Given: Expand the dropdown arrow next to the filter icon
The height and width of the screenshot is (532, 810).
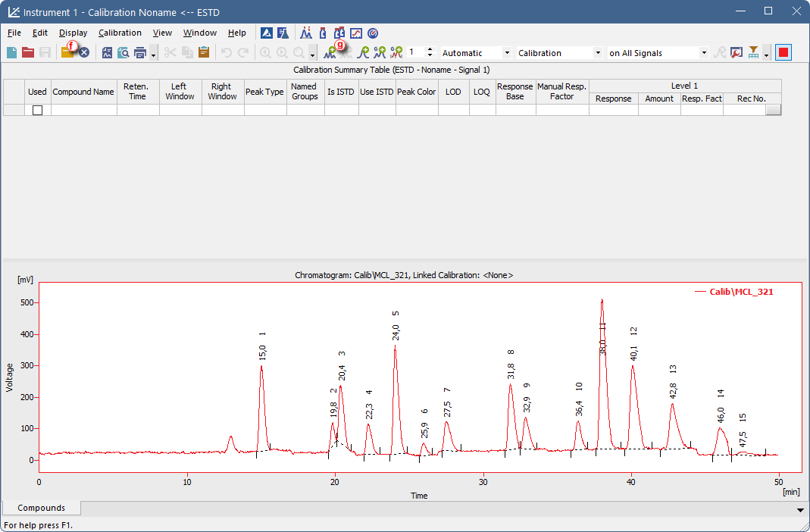Looking at the screenshot, I should 766,53.
